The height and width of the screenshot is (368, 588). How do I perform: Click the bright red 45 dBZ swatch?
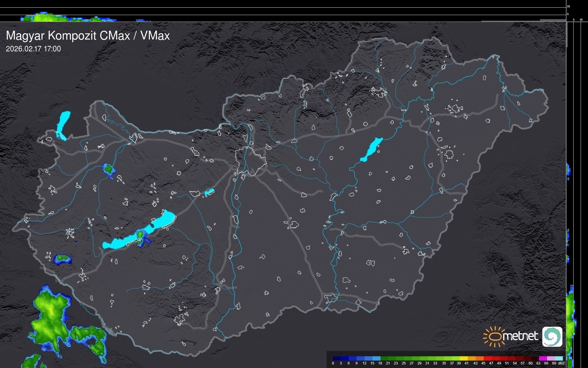pos(487,358)
